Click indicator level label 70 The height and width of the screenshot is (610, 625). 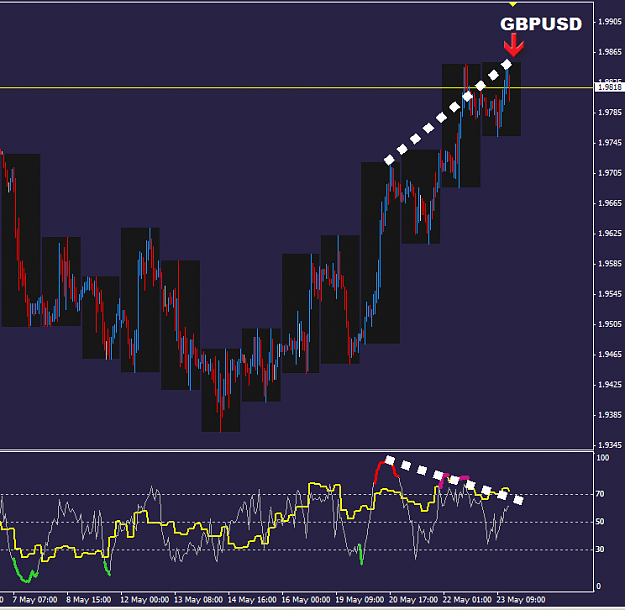tap(600, 494)
